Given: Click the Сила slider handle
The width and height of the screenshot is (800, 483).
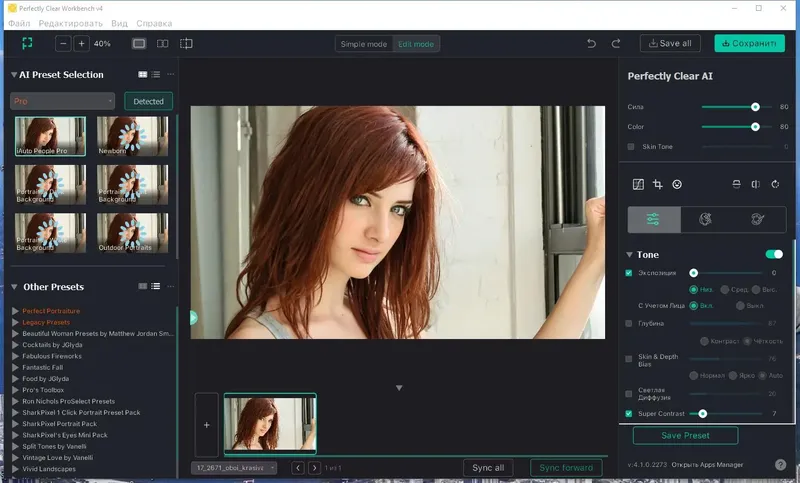Looking at the screenshot, I should [755, 107].
